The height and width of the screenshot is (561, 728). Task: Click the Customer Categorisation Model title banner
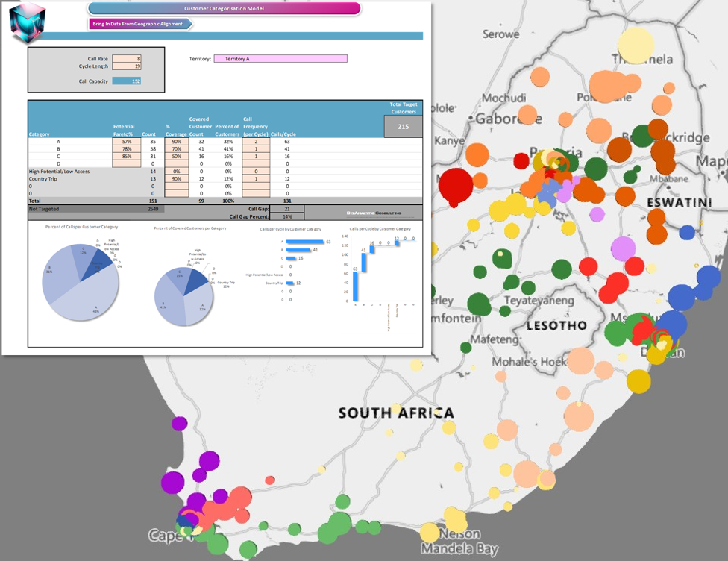224,9
